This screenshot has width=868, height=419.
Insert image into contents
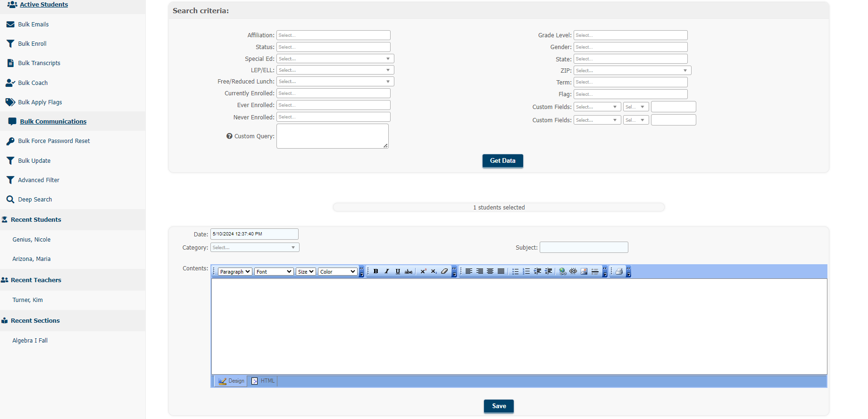click(x=584, y=271)
